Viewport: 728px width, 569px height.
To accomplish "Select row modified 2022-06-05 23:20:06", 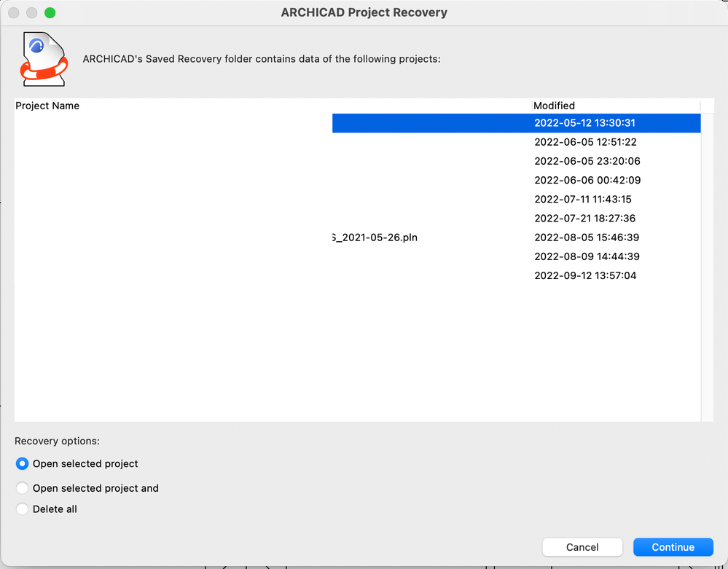I will [x=358, y=161].
